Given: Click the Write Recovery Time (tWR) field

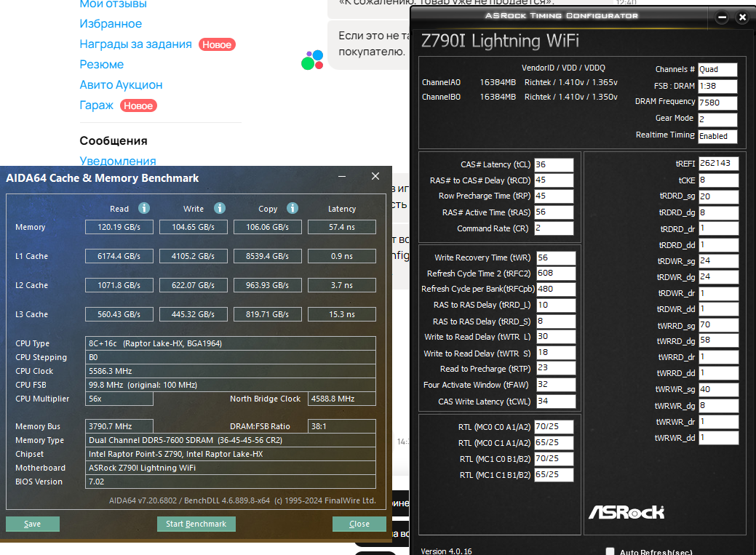Looking at the screenshot, I should pos(556,258).
